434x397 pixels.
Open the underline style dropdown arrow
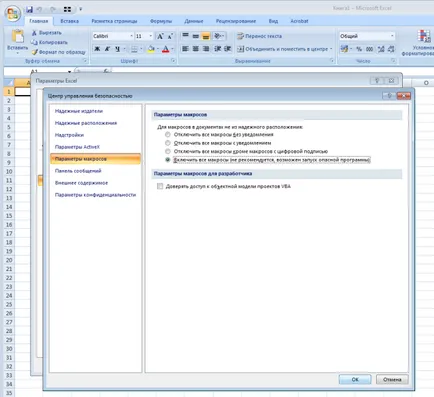click(x=124, y=49)
